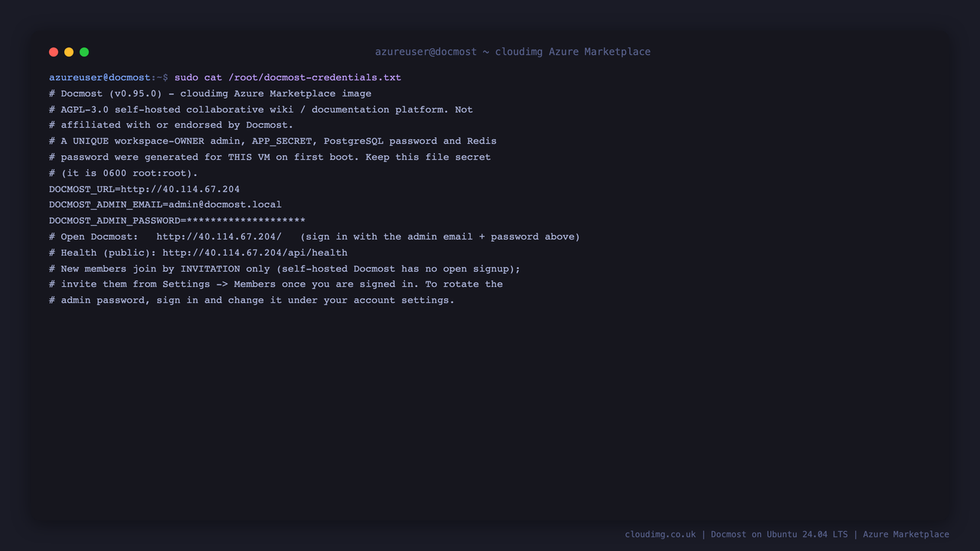Image resolution: width=980 pixels, height=551 pixels.
Task: Click the line '# affiliated with or endorsed by Docmost.'
Action: click(171, 125)
